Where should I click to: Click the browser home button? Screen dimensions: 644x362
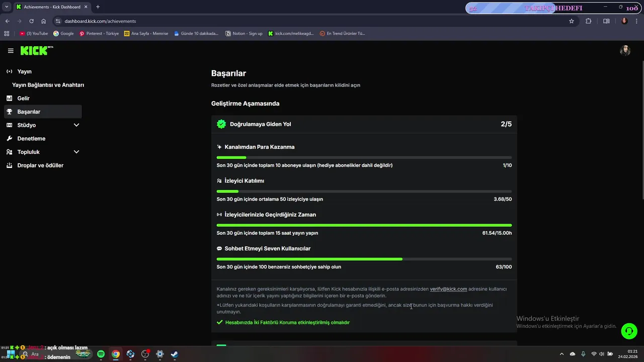(44, 21)
